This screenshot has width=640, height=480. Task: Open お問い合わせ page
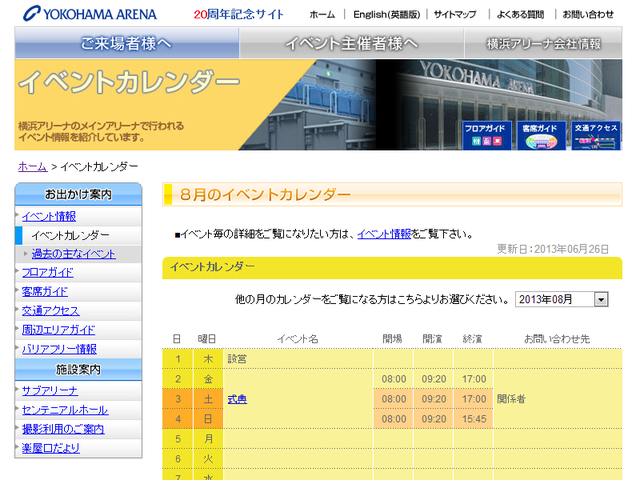pos(588,15)
